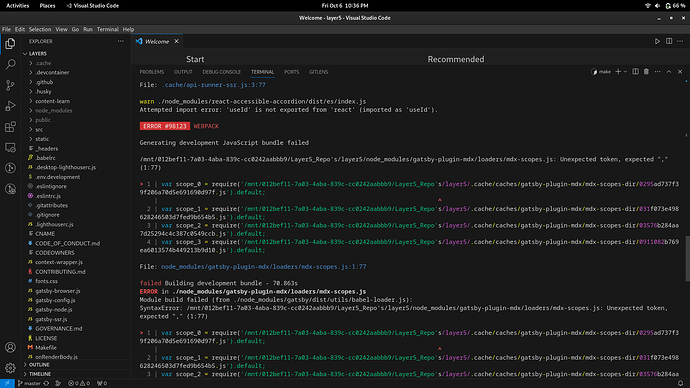Viewport: 690px width, 388px height.
Task: Open notifications bell in status bar
Action: [680, 384]
